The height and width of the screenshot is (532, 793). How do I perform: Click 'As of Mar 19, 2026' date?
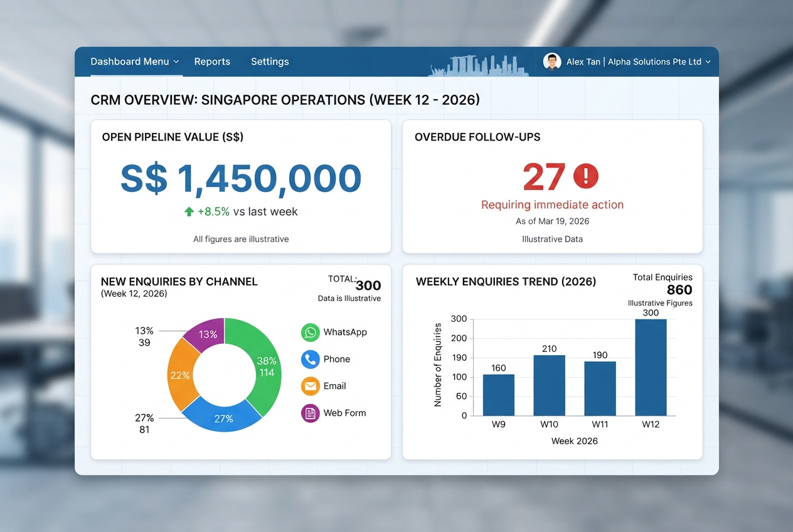tap(552, 221)
